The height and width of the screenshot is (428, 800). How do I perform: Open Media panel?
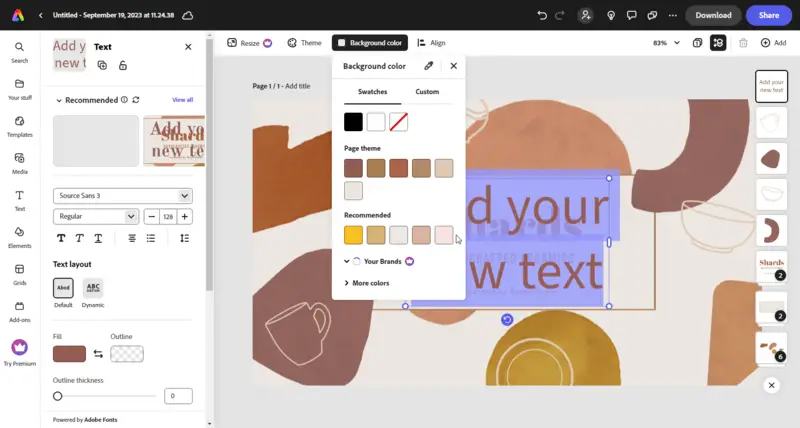tap(19, 164)
